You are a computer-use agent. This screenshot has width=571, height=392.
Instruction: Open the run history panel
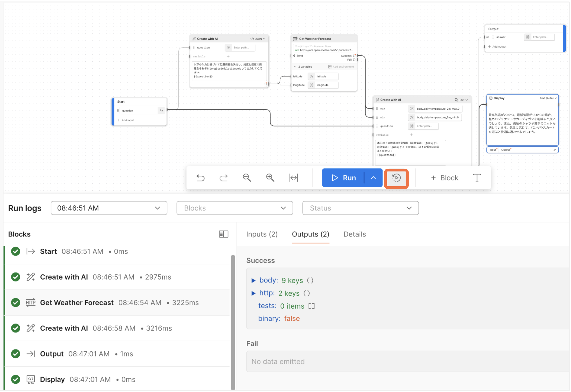coord(396,178)
